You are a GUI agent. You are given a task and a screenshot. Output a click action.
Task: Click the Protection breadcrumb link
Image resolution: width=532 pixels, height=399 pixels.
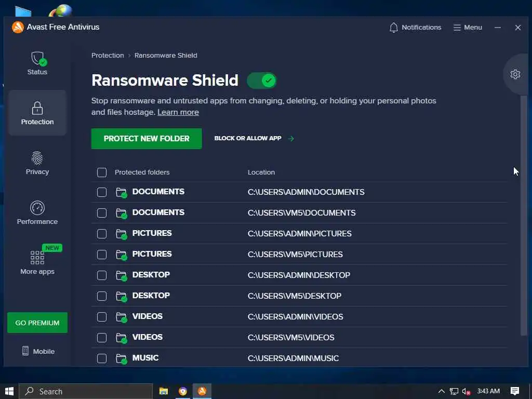coord(108,55)
